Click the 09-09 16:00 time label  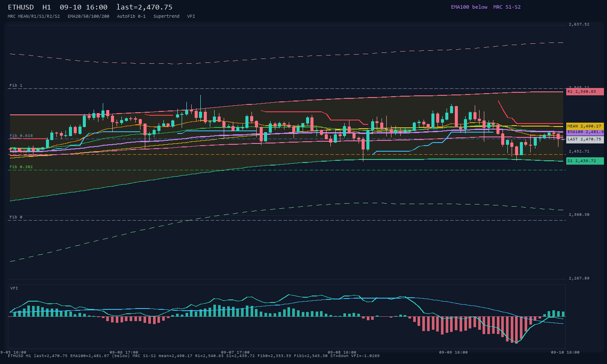(454, 352)
